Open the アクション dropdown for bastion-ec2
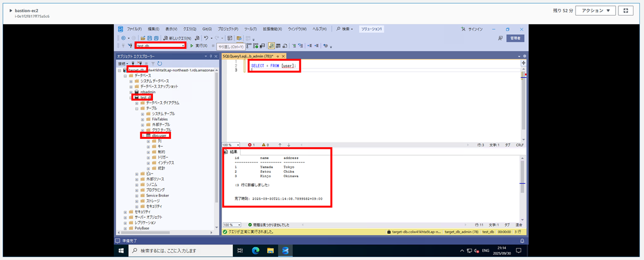 pos(595,11)
